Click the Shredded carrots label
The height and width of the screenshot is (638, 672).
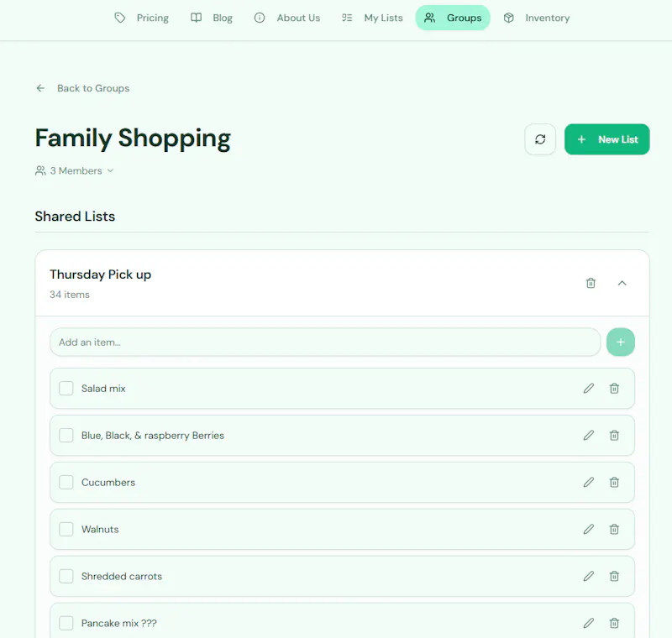coord(122,577)
